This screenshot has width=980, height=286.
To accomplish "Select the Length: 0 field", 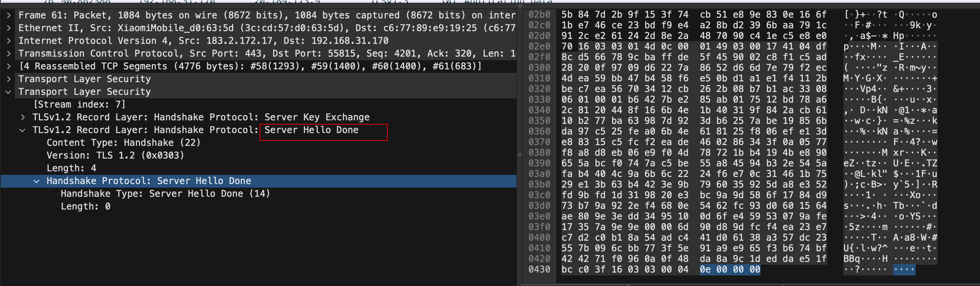I will pyautogui.click(x=86, y=206).
